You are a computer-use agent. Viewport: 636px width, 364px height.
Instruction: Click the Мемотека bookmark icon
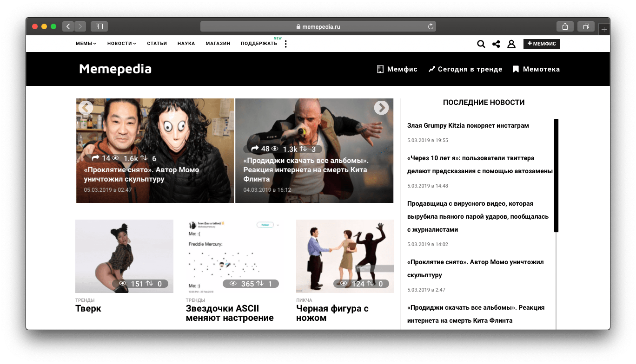click(x=516, y=69)
